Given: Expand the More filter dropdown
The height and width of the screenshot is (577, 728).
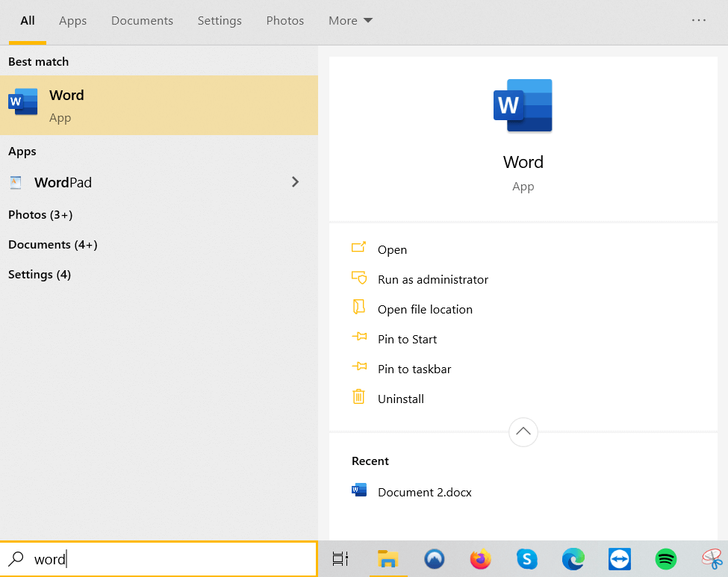Looking at the screenshot, I should 350,21.
